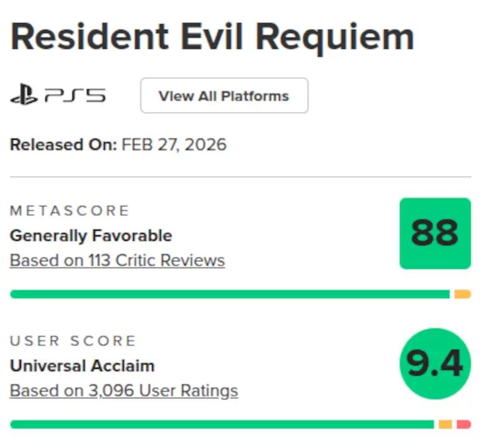This screenshot has height=448, width=487.
Task: Click the green positive user ratings bar
Action: (222, 424)
